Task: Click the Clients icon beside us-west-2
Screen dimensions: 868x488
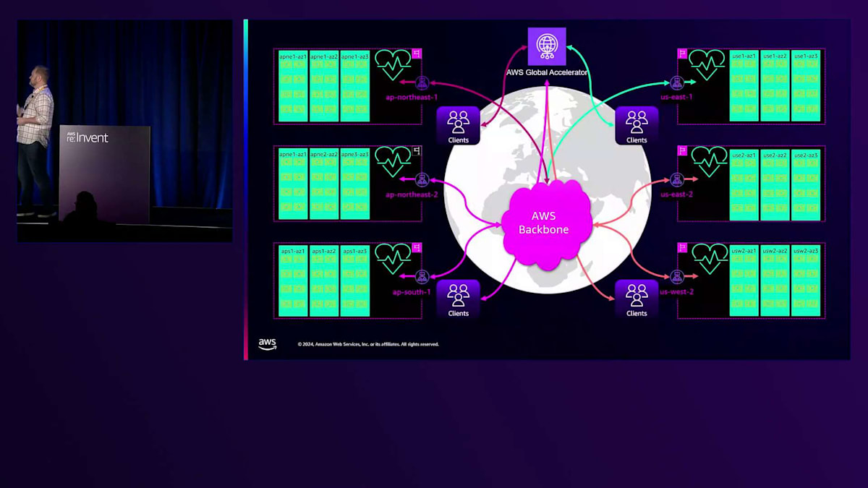Action: [x=637, y=299]
